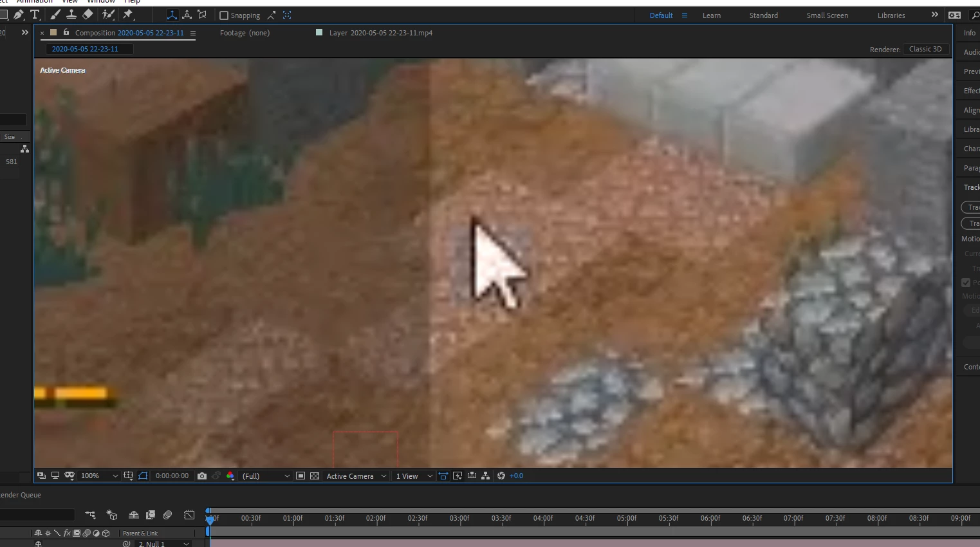Show more workspaces overflow chevron
Screen dimensions: 980x547
click(934, 15)
